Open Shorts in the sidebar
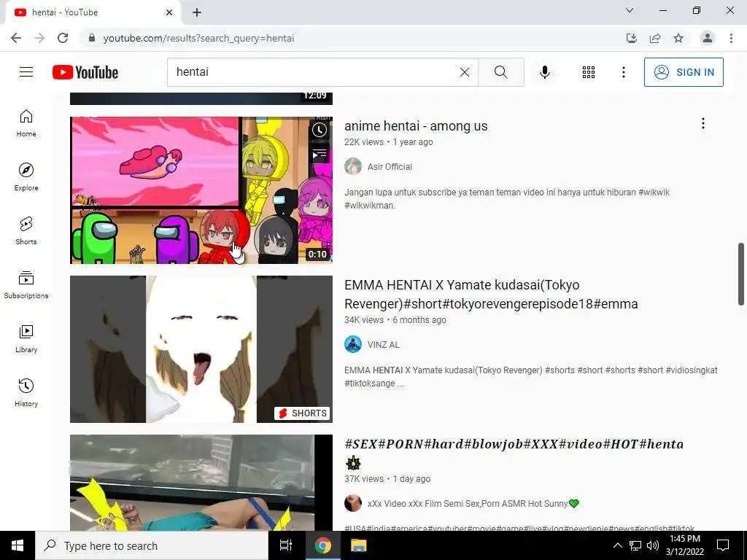Screen dimensions: 747x560 [x=26, y=231]
